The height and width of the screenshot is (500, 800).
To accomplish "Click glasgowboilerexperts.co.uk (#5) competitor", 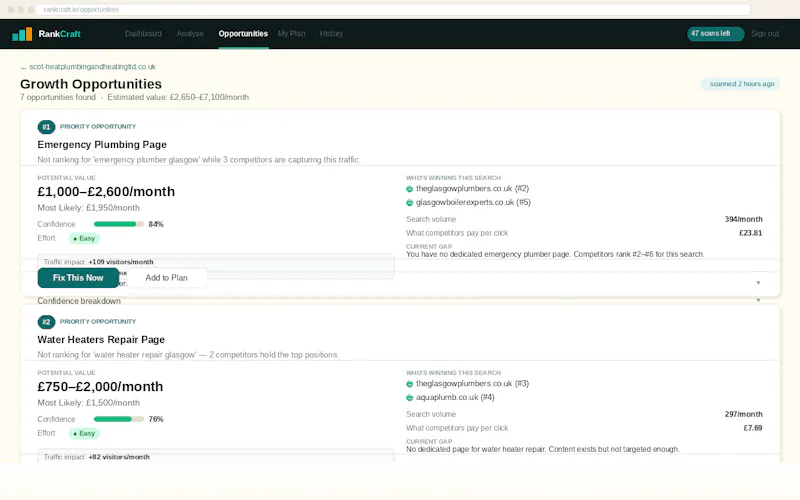I will [x=473, y=203].
